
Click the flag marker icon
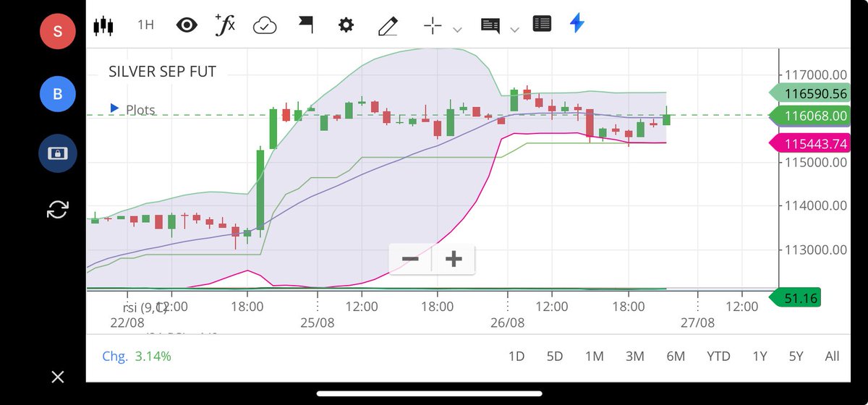306,25
